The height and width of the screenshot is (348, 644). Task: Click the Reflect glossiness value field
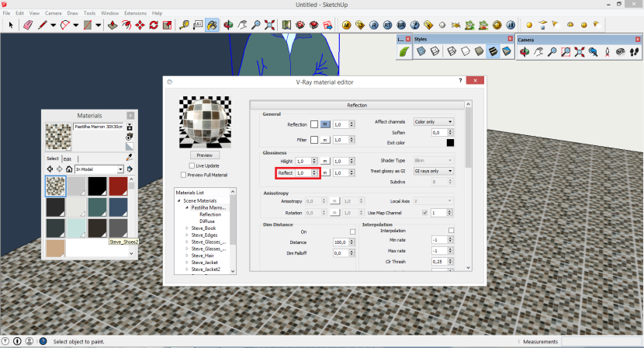tap(303, 172)
